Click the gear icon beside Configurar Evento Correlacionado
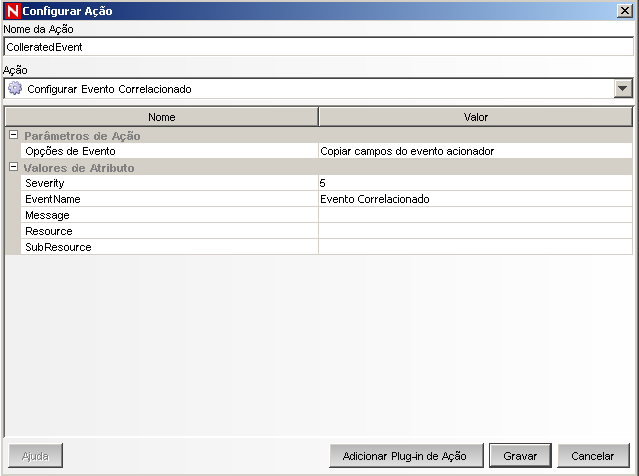The image size is (639, 476). coord(15,88)
